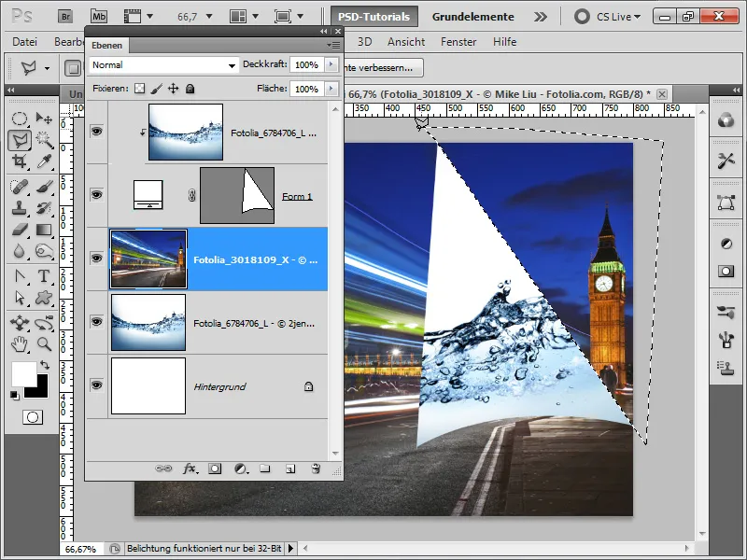Select the Zoom tool

coord(44,344)
